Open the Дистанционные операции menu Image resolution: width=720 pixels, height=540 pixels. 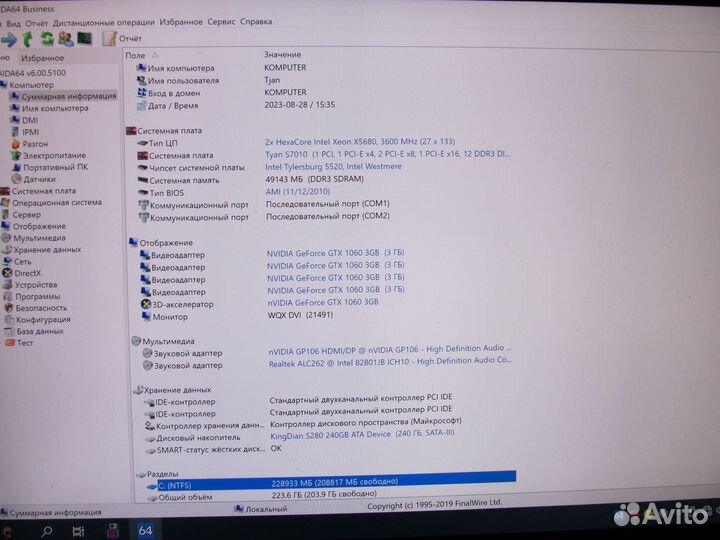(103, 22)
